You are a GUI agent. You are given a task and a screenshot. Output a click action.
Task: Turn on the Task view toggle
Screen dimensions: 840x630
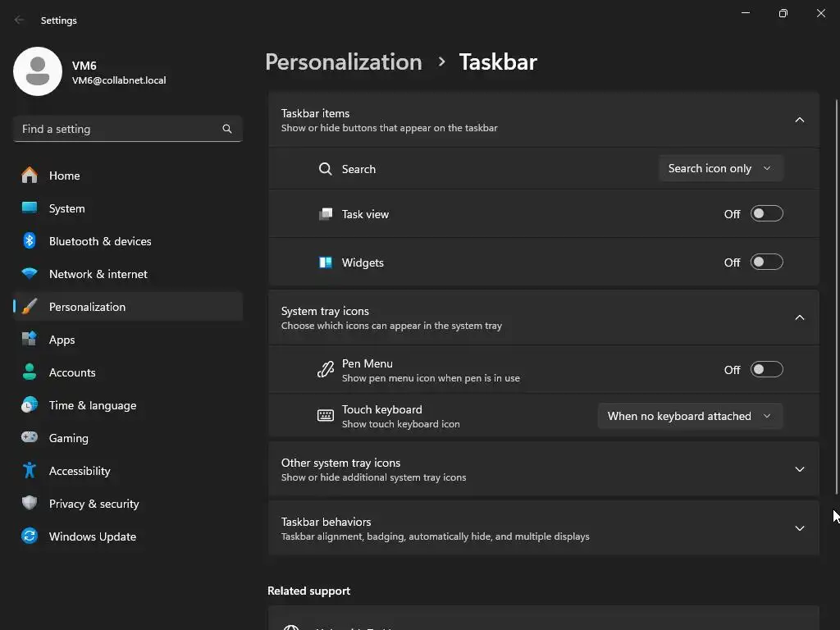pos(766,214)
